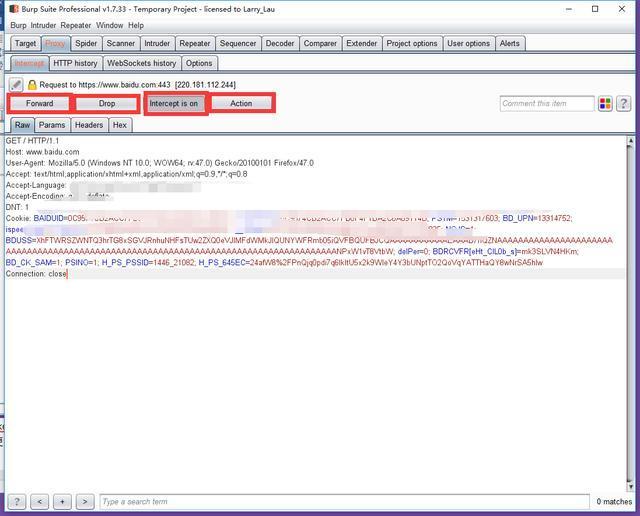This screenshot has width=640, height=516.
Task: Click the request editor scroll up arrow
Action: (631, 140)
